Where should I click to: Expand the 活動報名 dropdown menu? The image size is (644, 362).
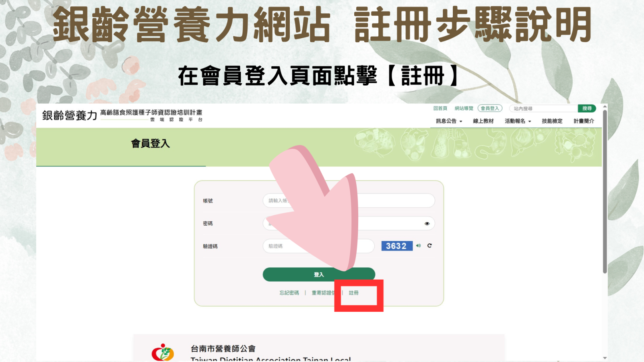518,121
